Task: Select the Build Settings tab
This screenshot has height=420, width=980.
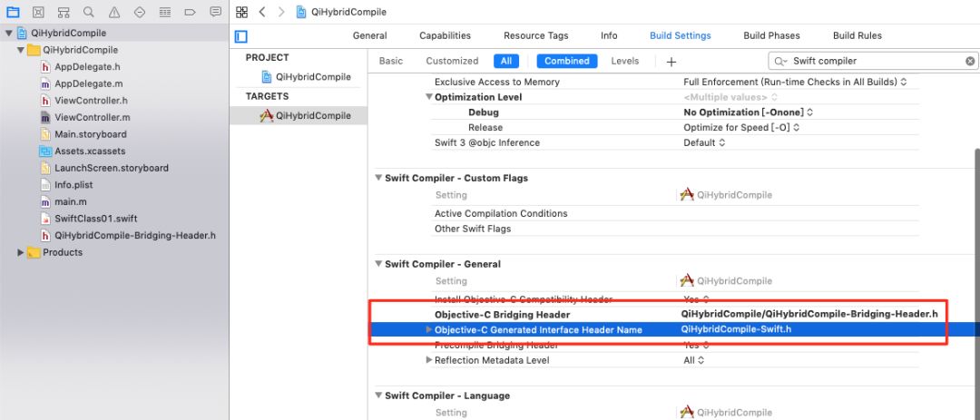Action: coord(680,35)
